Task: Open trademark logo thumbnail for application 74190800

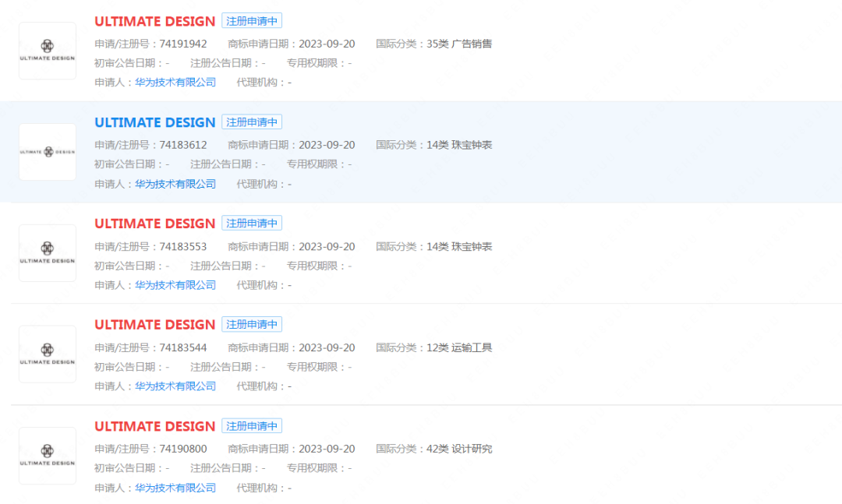Action: (x=48, y=456)
